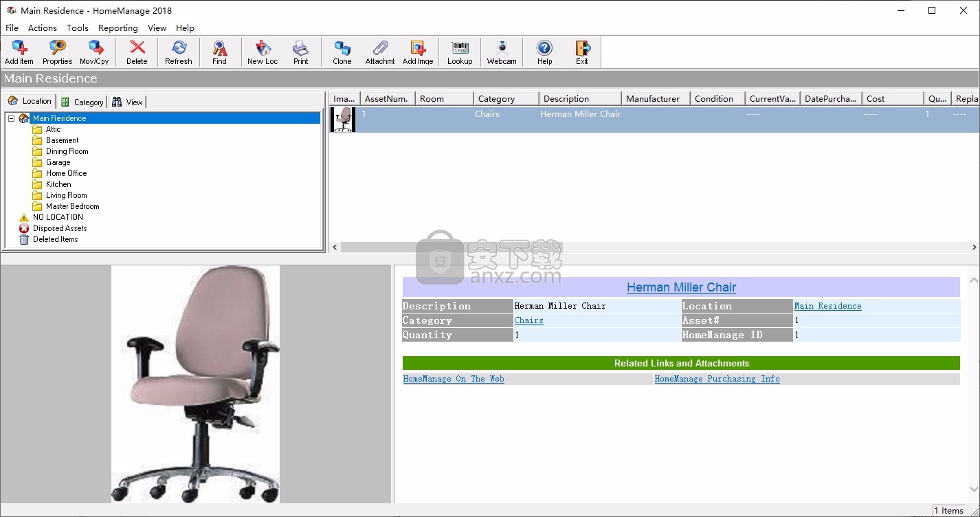Viewport: 980px width, 517px height.
Task: Select Herman Miller Chair description cell in list
Action: click(580, 114)
